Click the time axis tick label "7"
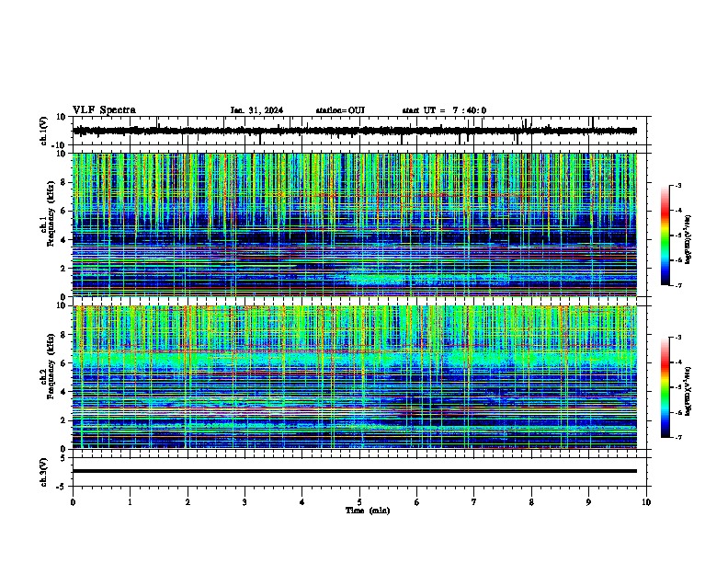 coord(474,502)
